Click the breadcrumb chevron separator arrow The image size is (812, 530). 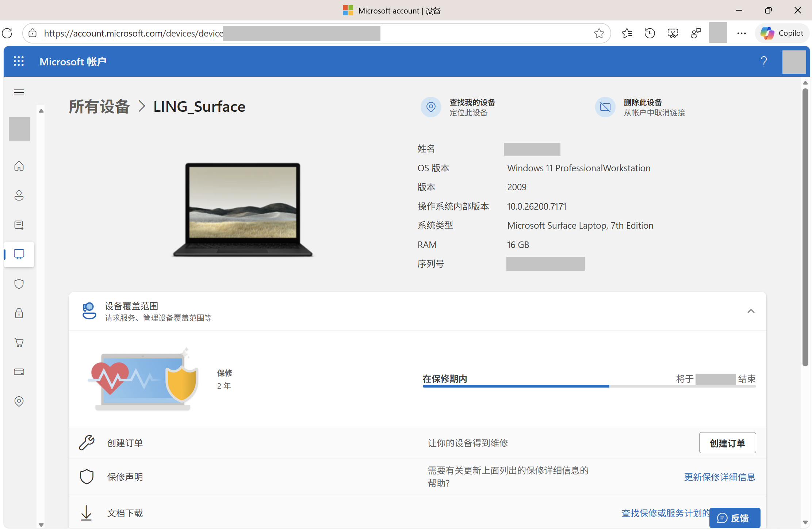pos(142,107)
